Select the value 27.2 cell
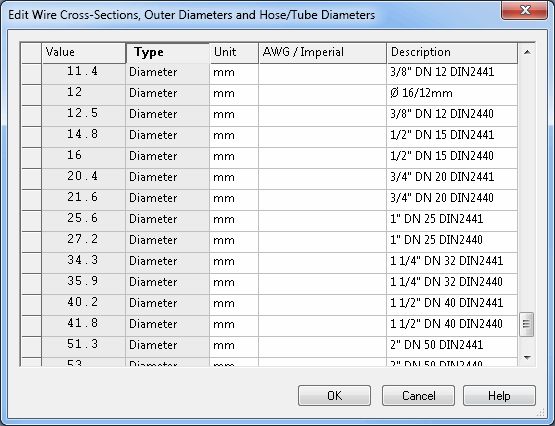The height and width of the screenshot is (426, 555). pyautogui.click(x=84, y=242)
